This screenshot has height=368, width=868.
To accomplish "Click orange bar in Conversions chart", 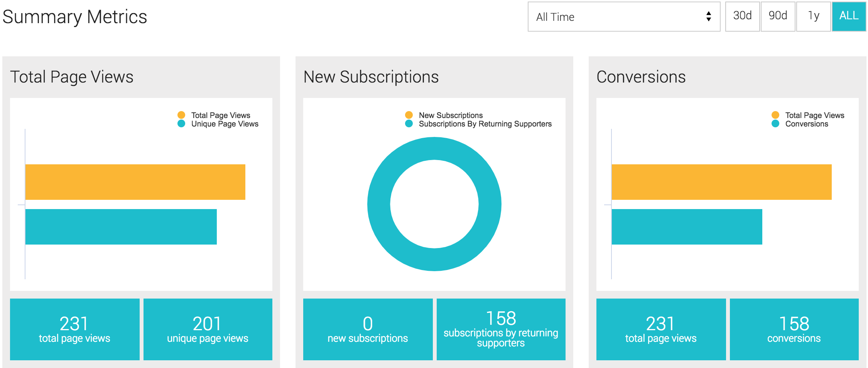I will pyautogui.click(x=722, y=182).
